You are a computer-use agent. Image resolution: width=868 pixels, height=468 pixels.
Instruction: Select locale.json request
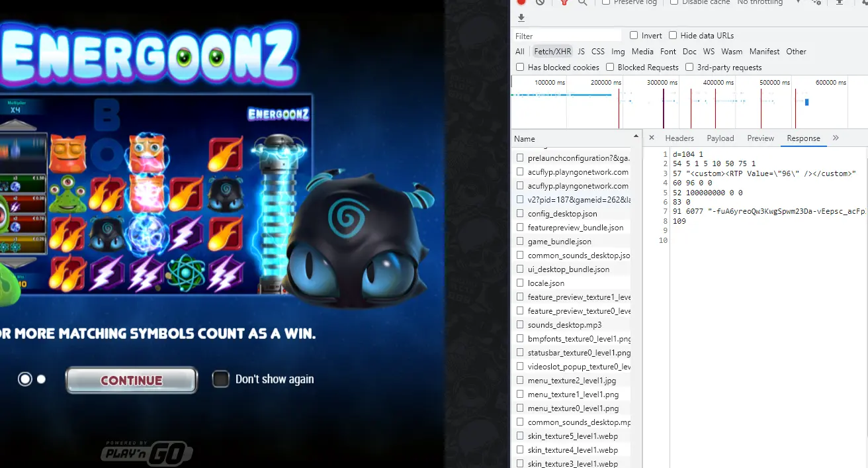coord(572,283)
